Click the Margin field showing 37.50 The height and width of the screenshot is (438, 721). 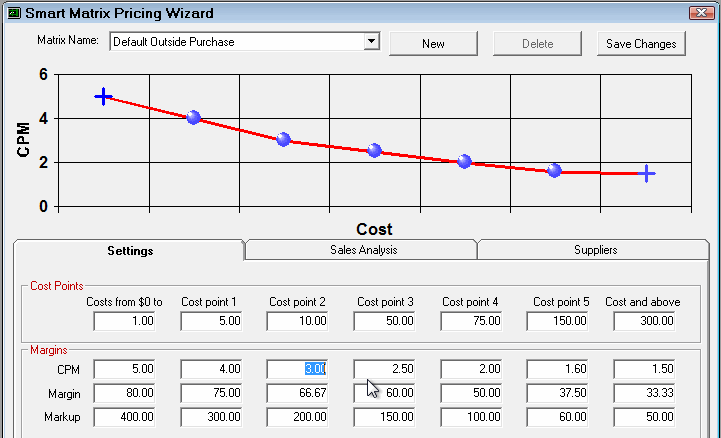click(557, 393)
